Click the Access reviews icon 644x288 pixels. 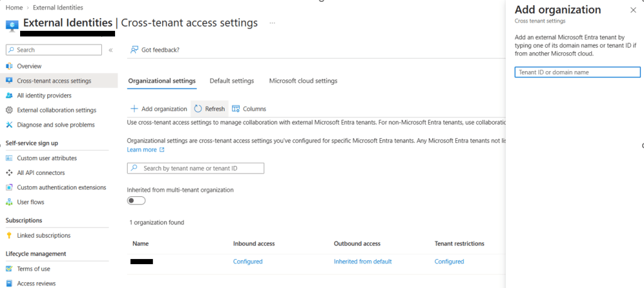pos(9,284)
